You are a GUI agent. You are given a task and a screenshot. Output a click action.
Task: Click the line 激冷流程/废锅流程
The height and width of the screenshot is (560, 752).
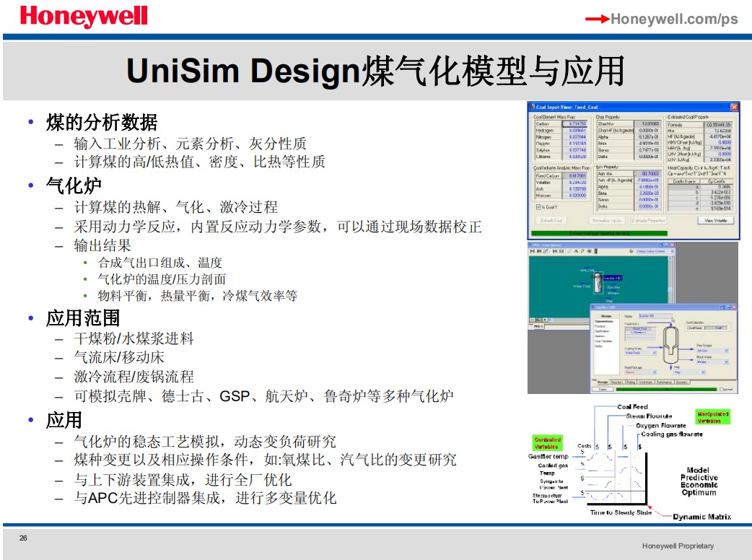(134, 377)
